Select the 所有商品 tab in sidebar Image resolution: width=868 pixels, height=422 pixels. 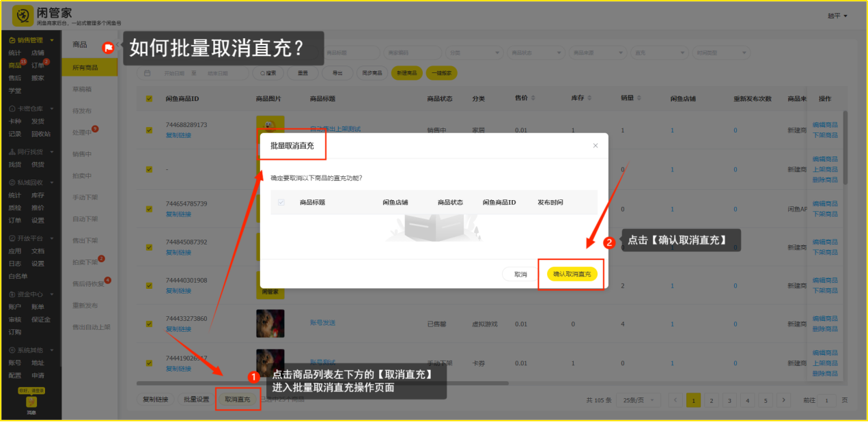85,67
